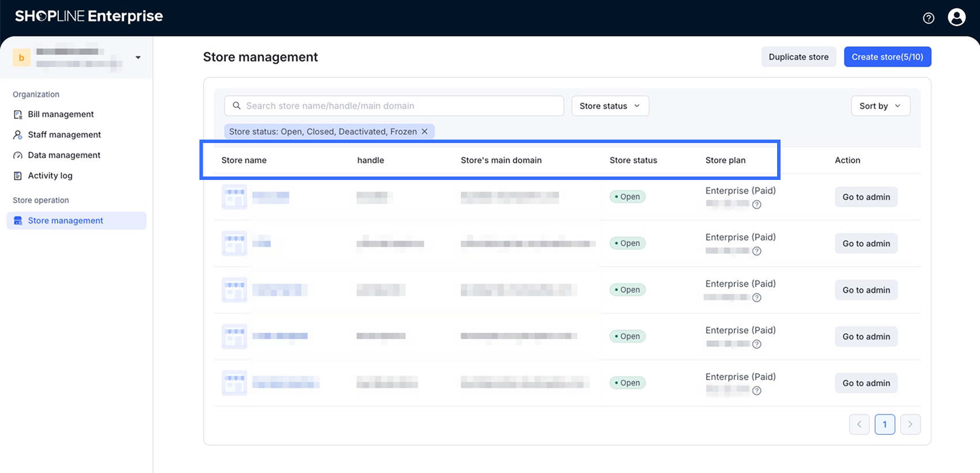Open the user account avatar icon
The height and width of the screenshot is (473, 980).
point(956,17)
